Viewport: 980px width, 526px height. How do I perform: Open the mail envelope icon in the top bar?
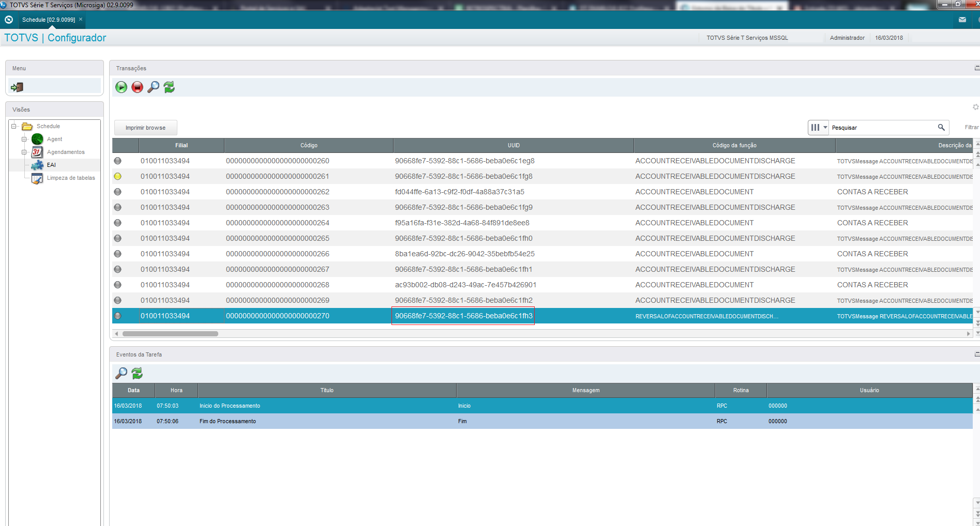pyautogui.click(x=962, y=20)
